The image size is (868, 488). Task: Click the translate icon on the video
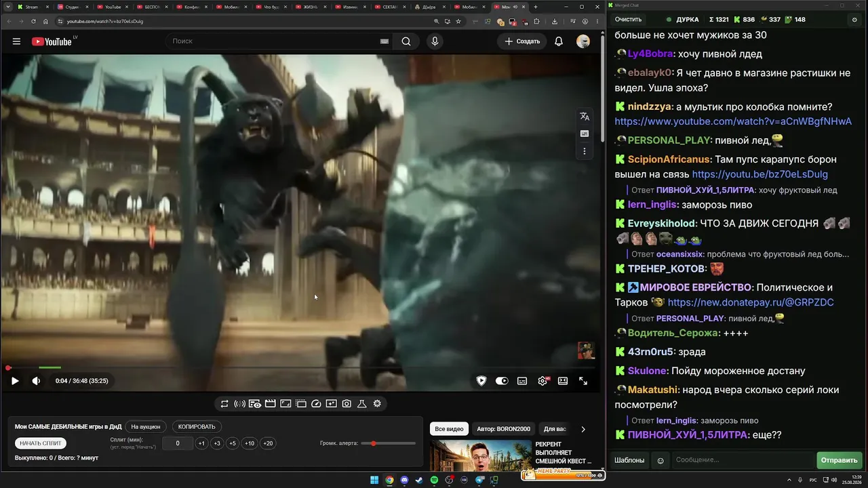coord(585,117)
